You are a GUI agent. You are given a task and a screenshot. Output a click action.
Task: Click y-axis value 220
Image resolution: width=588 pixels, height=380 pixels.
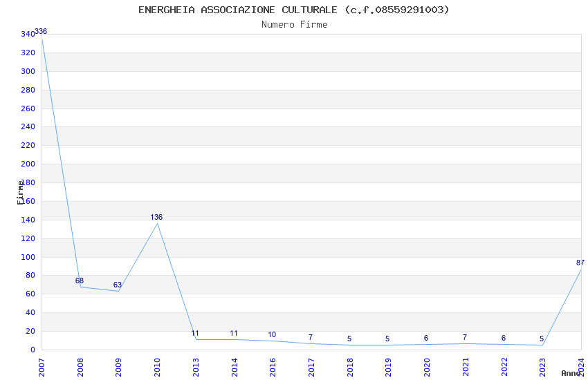28,145
